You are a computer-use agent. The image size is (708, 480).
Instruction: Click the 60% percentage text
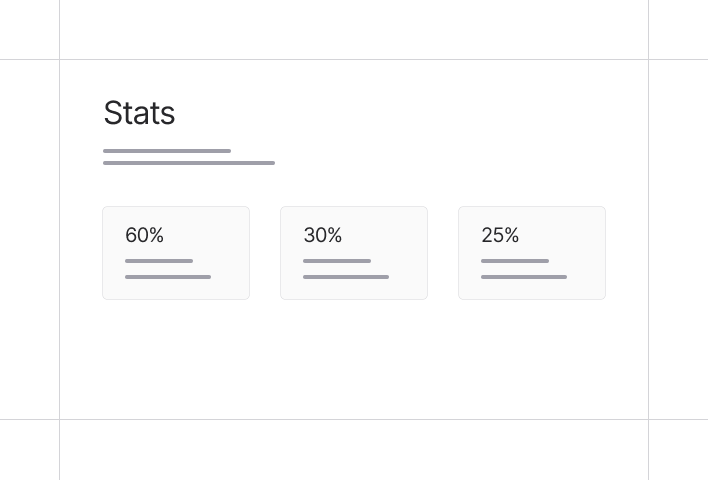144,235
